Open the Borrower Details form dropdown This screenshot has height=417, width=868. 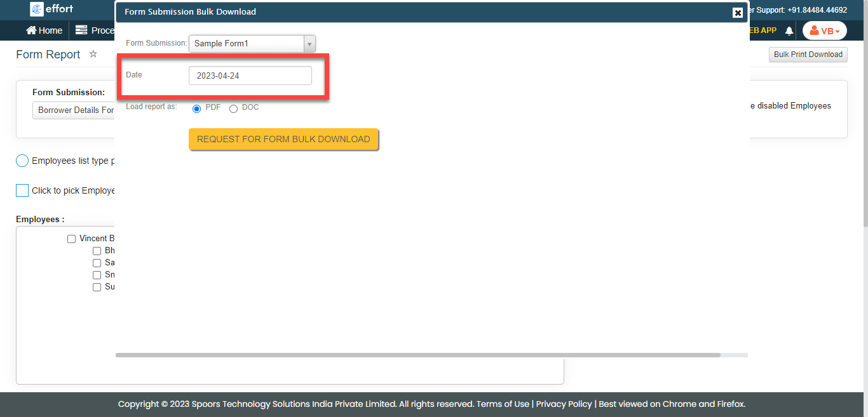coord(73,110)
